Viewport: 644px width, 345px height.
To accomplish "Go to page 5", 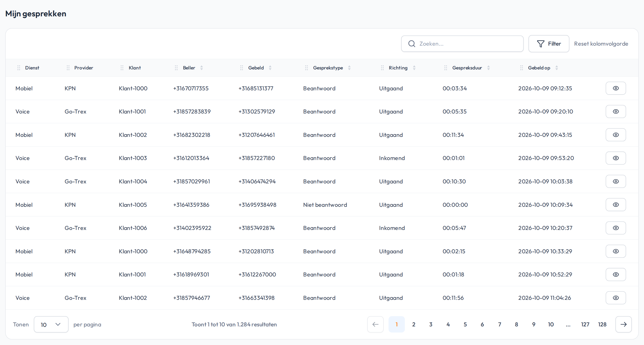I will click(x=465, y=325).
